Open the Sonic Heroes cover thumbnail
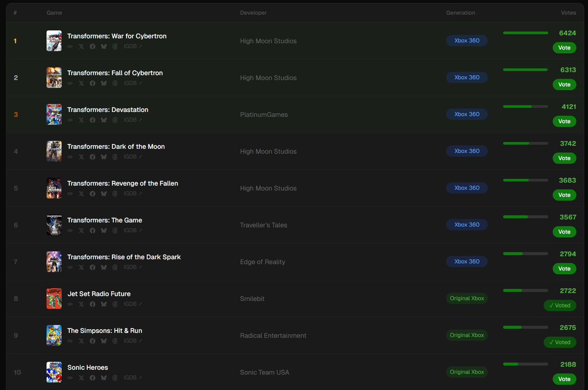 pyautogui.click(x=54, y=372)
